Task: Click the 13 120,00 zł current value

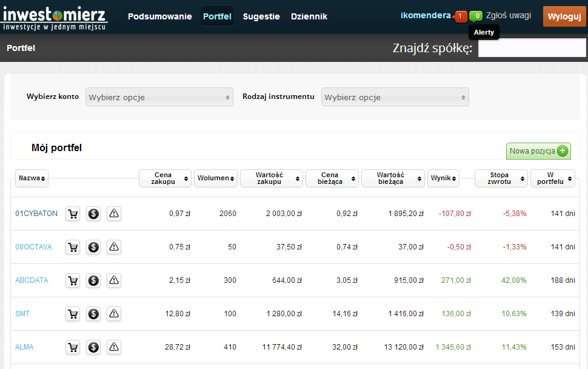Action: (404, 347)
